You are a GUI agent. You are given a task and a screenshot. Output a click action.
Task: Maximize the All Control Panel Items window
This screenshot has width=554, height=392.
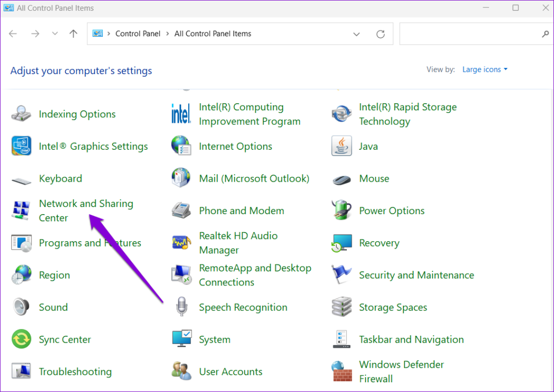[516, 8]
